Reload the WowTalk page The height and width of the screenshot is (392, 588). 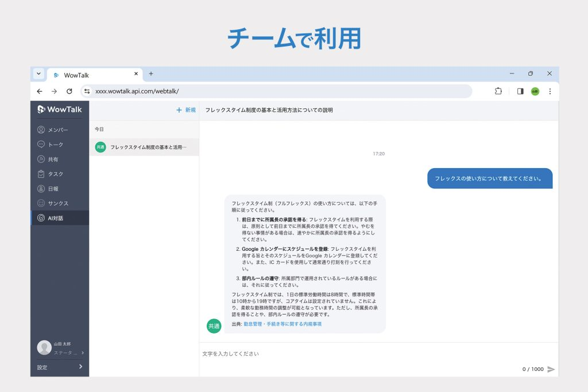pos(70,91)
